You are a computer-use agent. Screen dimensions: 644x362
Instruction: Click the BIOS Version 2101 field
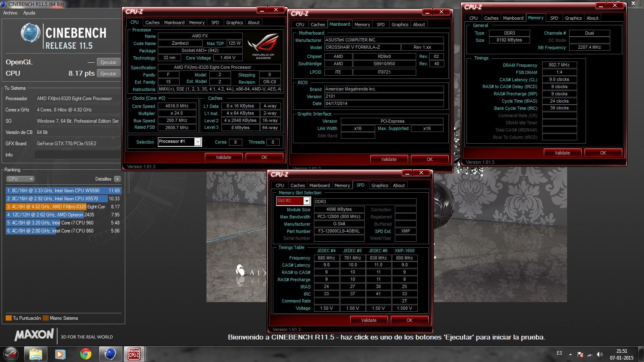tap(384, 97)
